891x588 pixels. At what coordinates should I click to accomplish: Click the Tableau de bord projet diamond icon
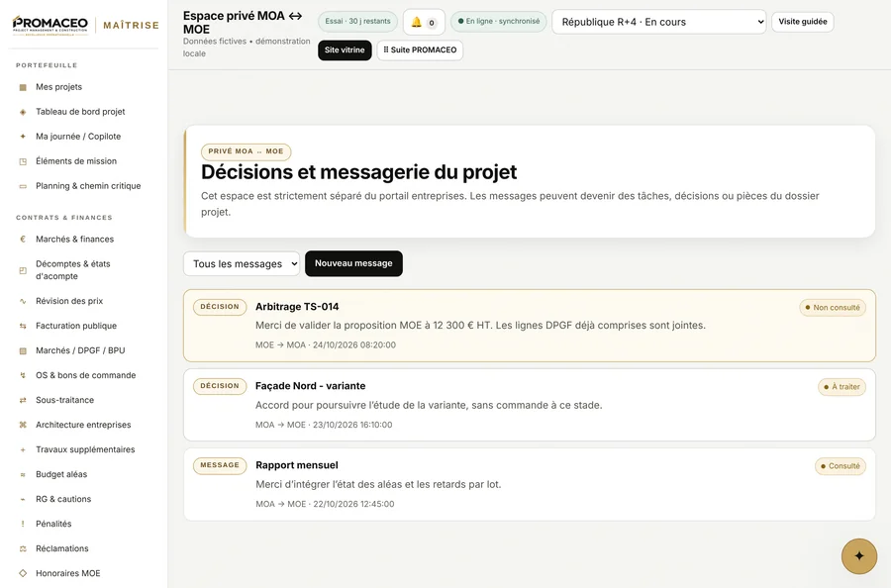point(23,112)
